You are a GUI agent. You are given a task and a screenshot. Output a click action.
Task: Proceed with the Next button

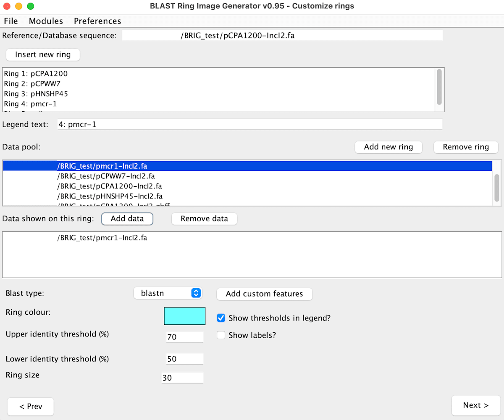pos(476,405)
